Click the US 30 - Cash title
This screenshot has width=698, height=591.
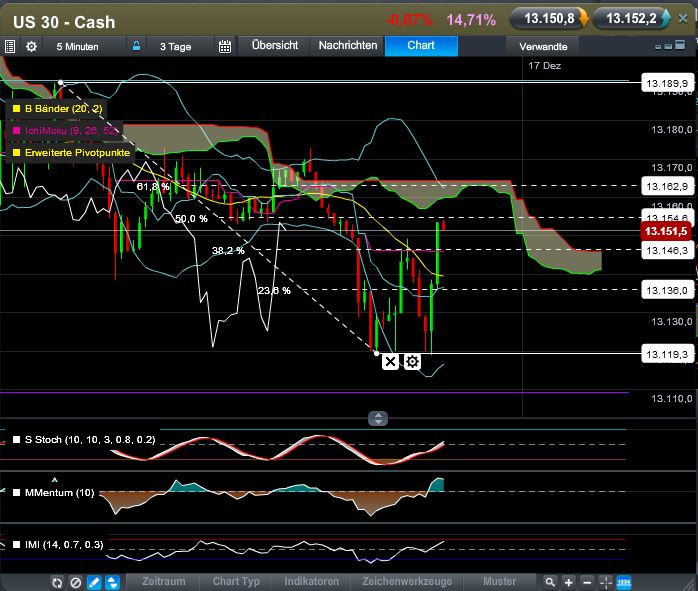click(x=64, y=22)
